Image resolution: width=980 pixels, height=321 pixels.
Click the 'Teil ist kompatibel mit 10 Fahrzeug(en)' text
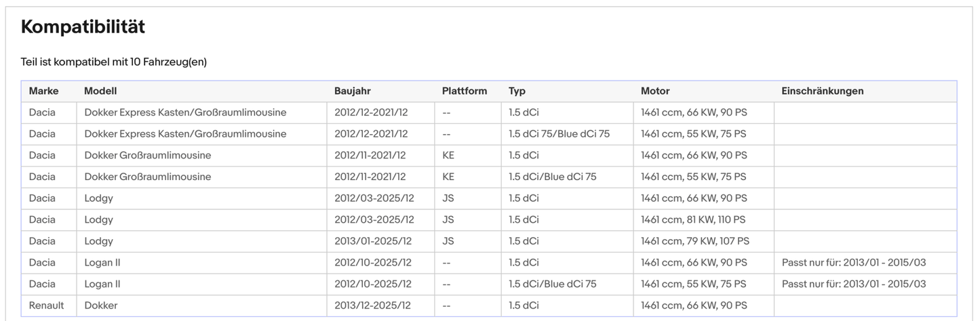tap(113, 62)
